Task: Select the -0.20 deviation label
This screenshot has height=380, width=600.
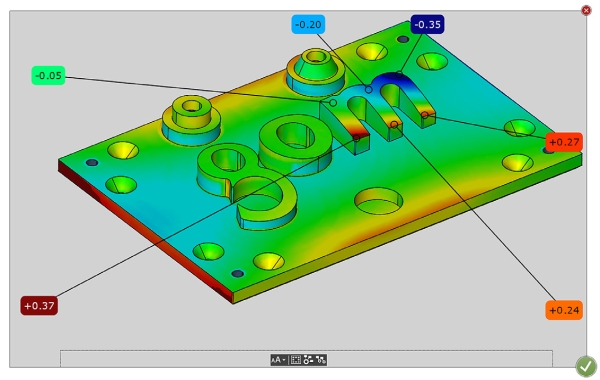Action: tap(308, 24)
